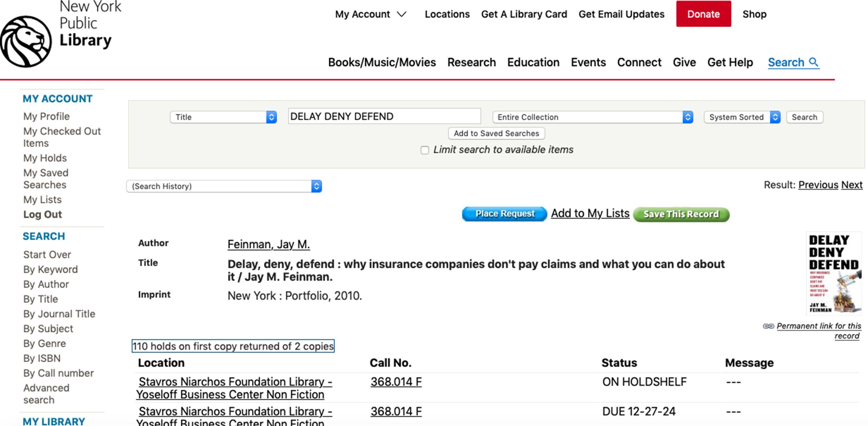Click the New York : Portfolio, 2010. imprint
This screenshot has width=868, height=426.
click(x=295, y=296)
